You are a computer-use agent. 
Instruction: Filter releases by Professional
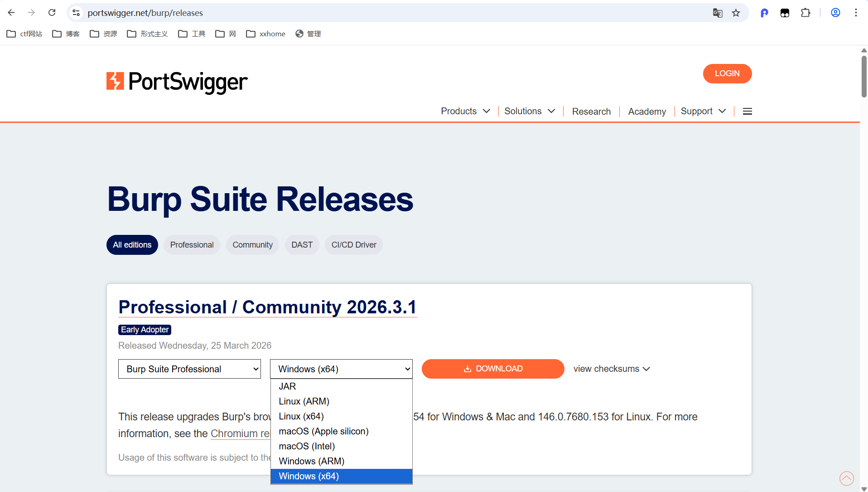pos(192,245)
